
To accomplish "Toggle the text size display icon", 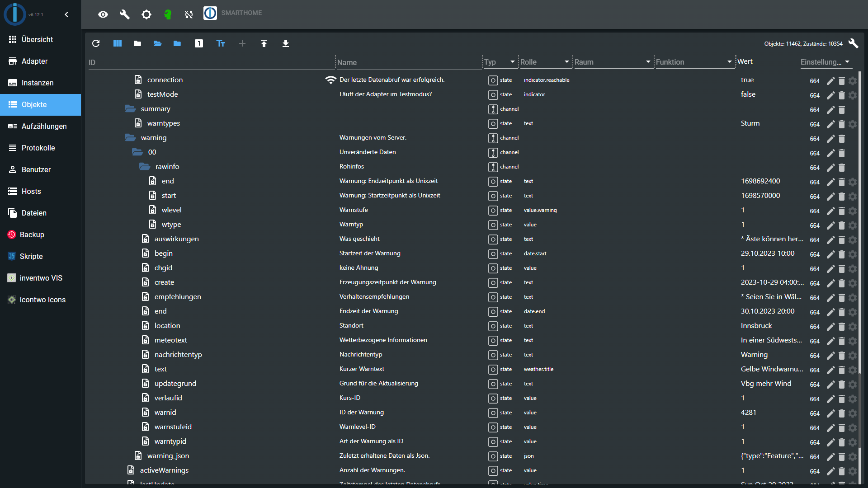I will click(x=221, y=43).
